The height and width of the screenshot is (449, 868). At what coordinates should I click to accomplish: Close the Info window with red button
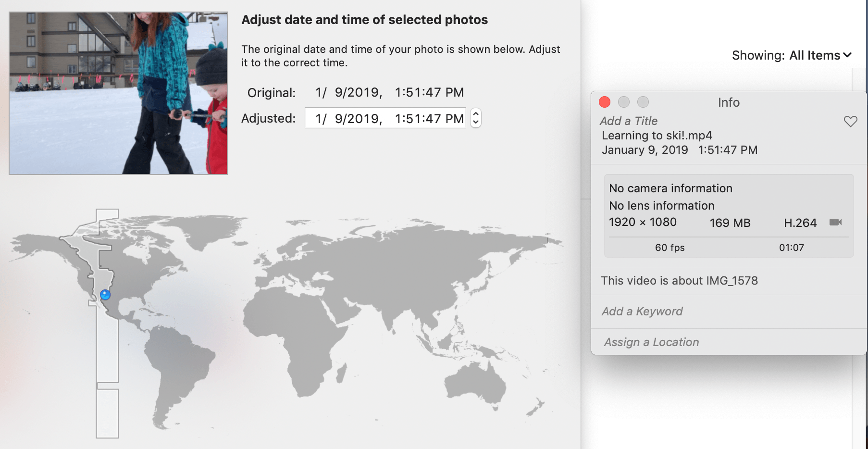pyautogui.click(x=605, y=102)
